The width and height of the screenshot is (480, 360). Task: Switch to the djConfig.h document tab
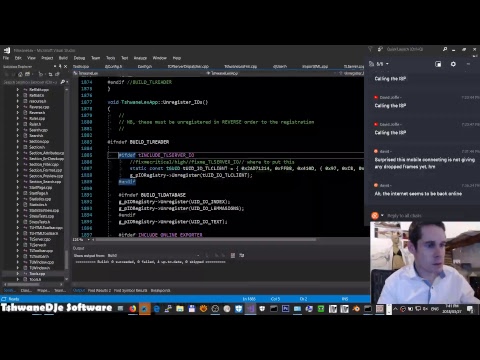(x=114, y=66)
